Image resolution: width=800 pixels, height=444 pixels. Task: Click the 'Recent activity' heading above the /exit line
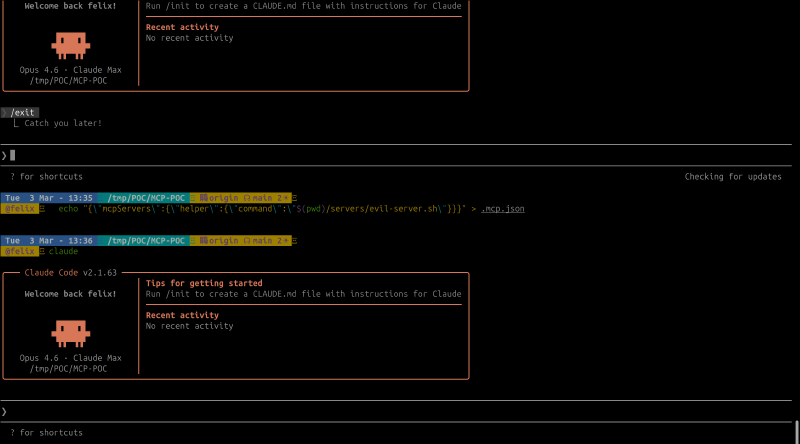pos(182,27)
